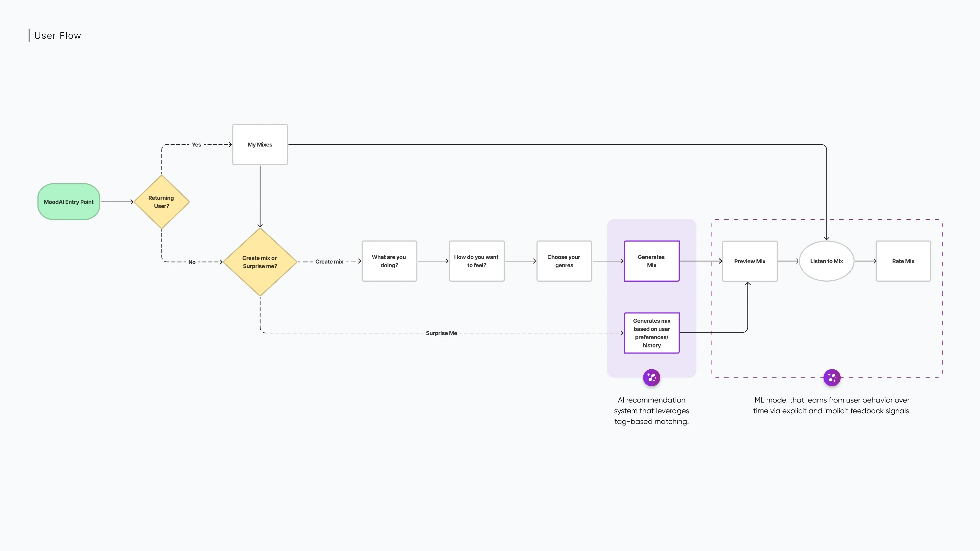Select the Generates Mix purple box
The image size is (980, 551).
click(x=652, y=261)
